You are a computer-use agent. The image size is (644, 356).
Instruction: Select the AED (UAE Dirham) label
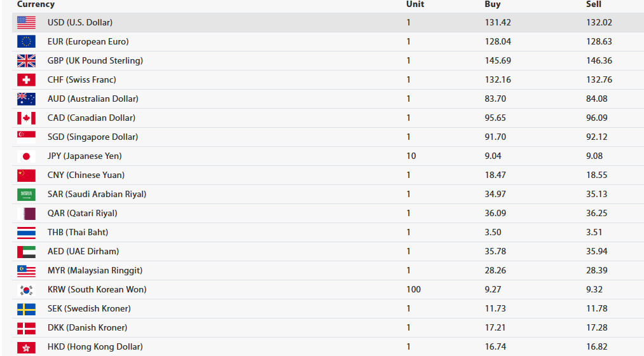83,251
